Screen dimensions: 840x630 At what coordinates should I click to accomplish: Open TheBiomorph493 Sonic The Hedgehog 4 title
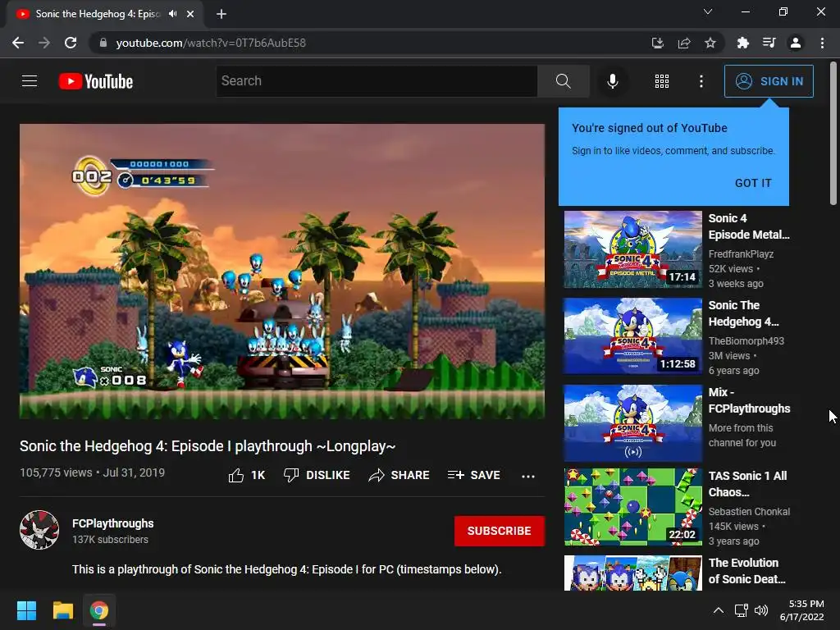(743, 313)
